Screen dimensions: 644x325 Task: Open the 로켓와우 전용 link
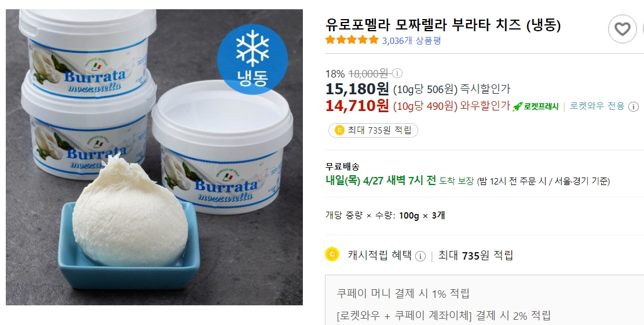coord(597,106)
